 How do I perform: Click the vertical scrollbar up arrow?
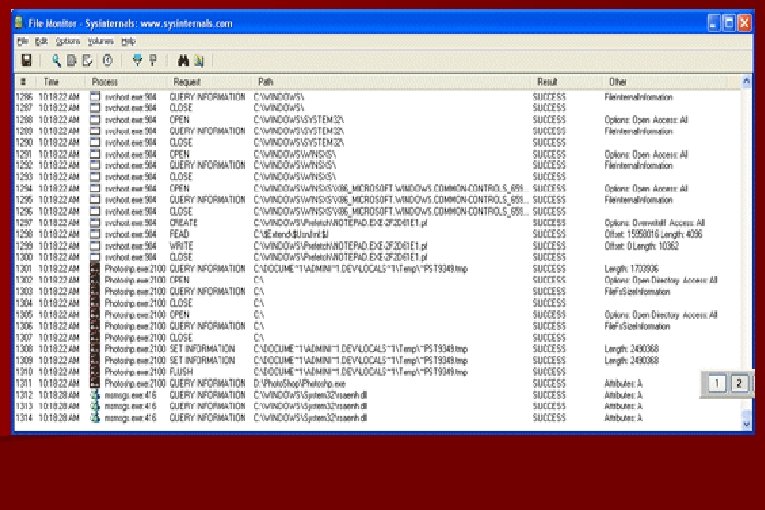tap(746, 82)
